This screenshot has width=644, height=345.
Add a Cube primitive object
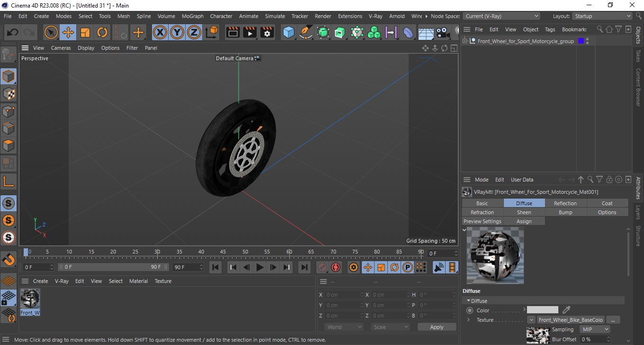(288, 33)
